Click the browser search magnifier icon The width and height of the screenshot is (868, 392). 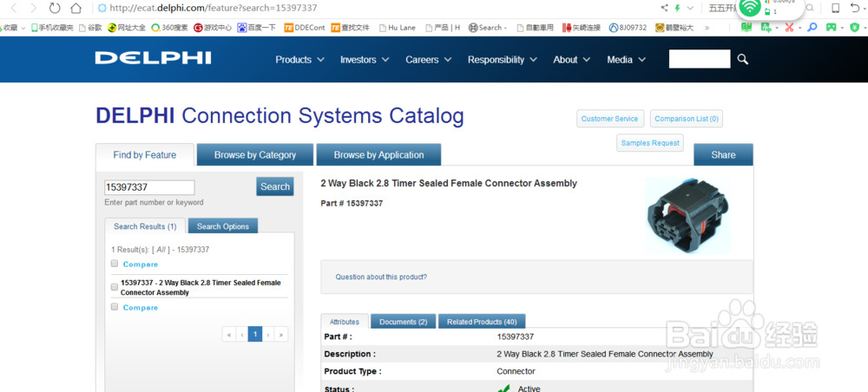809,8
